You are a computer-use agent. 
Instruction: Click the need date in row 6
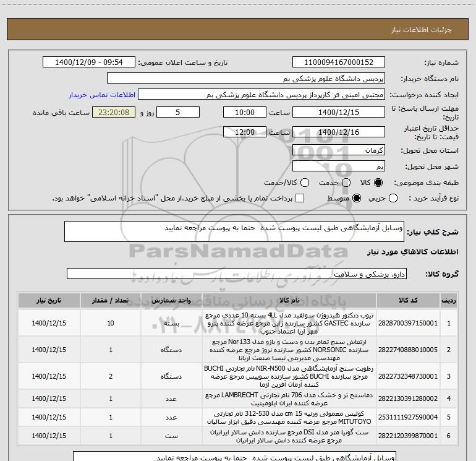(49, 436)
